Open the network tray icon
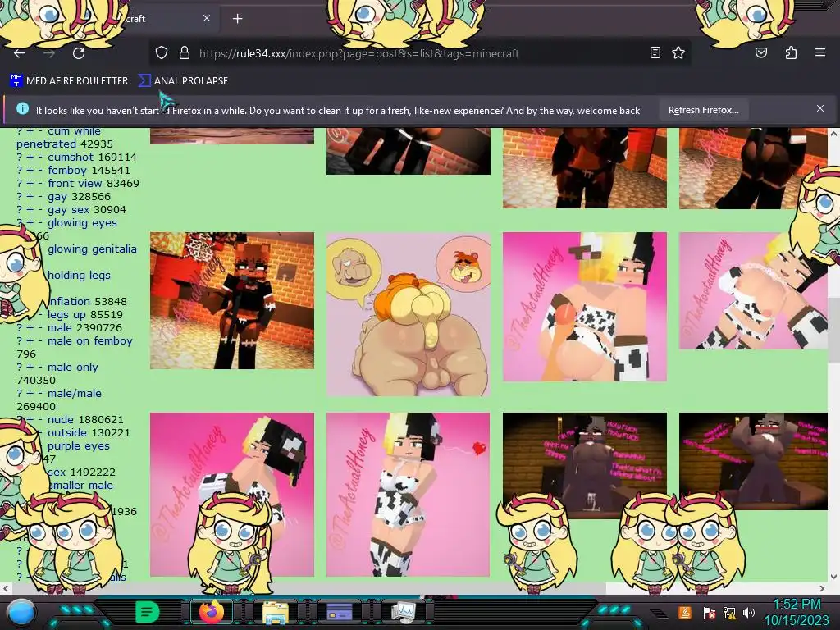The height and width of the screenshot is (630, 840). [x=729, y=612]
